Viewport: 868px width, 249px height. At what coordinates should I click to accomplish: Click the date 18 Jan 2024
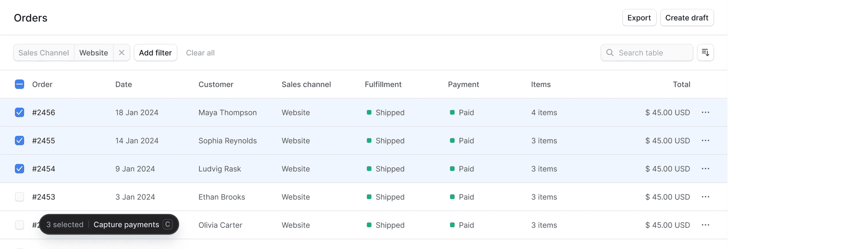137,113
